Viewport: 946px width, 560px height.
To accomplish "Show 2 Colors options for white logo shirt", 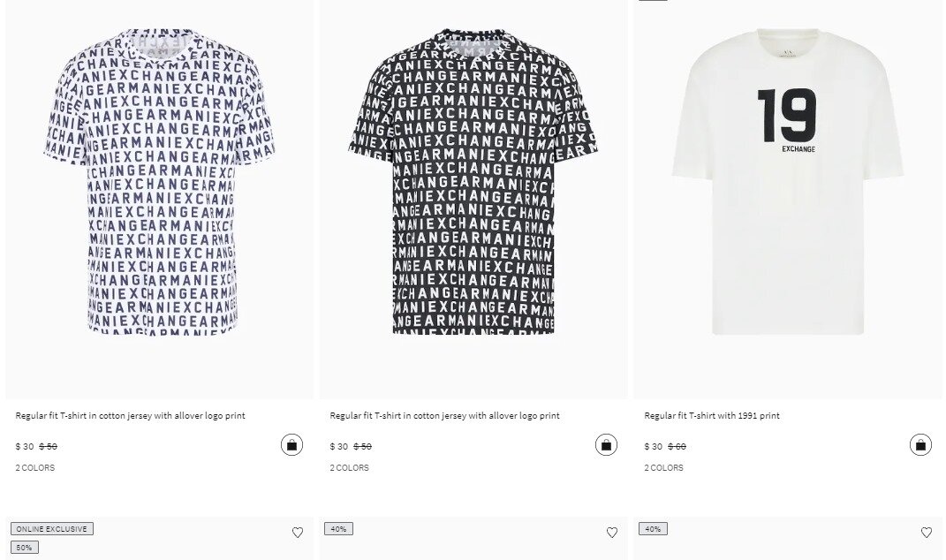I will [35, 468].
